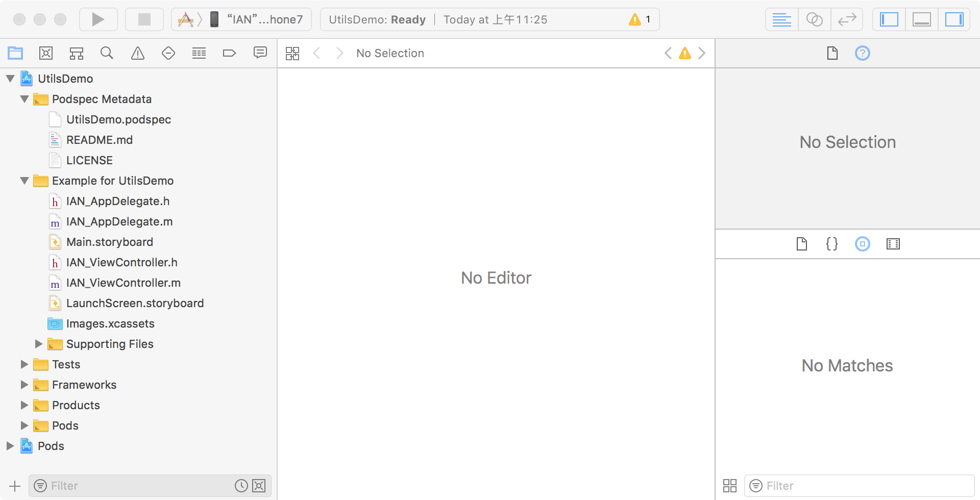Viewport: 980px width, 500px height.
Task: Click the navigator Filter field
Action: 150,486
